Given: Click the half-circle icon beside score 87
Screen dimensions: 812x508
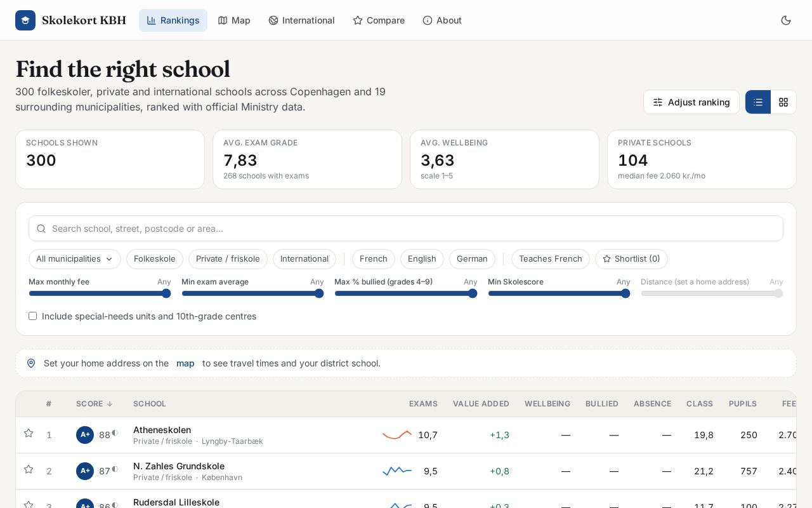Looking at the screenshot, I should coord(115,469).
